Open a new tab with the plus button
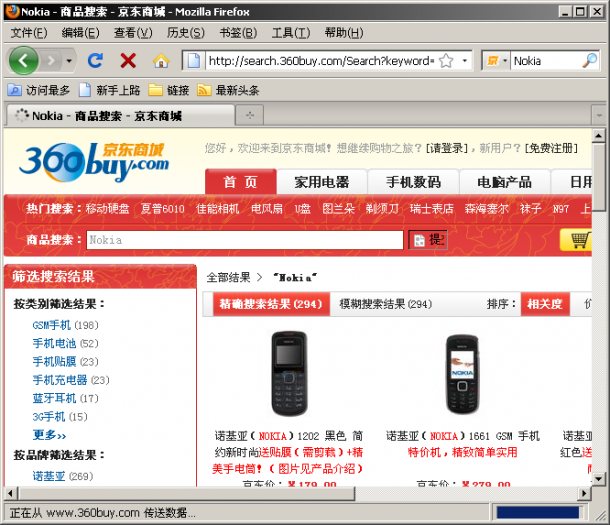 (x=250, y=116)
